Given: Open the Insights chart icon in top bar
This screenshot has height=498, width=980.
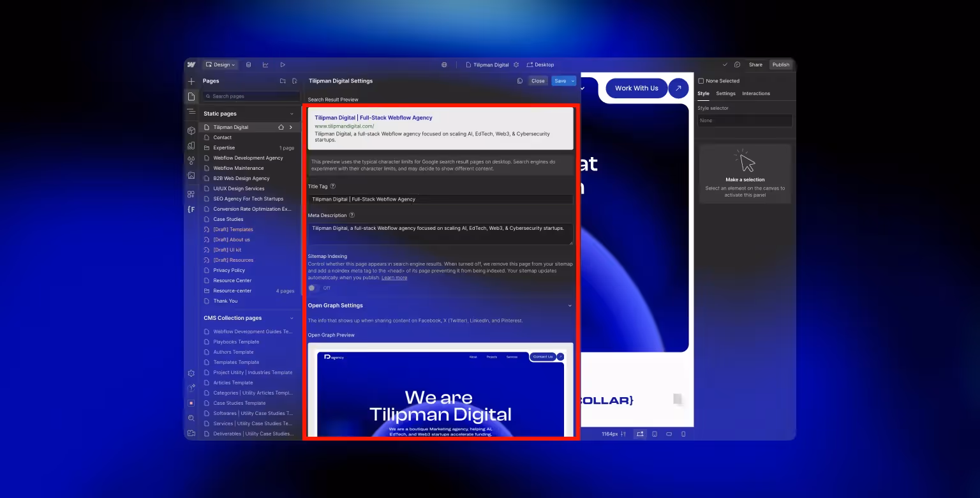Looking at the screenshot, I should coord(265,64).
